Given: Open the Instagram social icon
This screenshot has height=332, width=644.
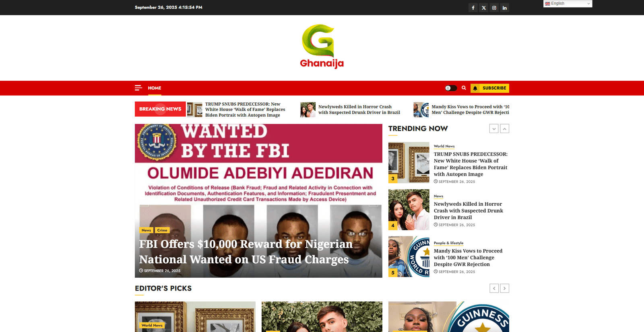Looking at the screenshot, I should pyautogui.click(x=494, y=8).
